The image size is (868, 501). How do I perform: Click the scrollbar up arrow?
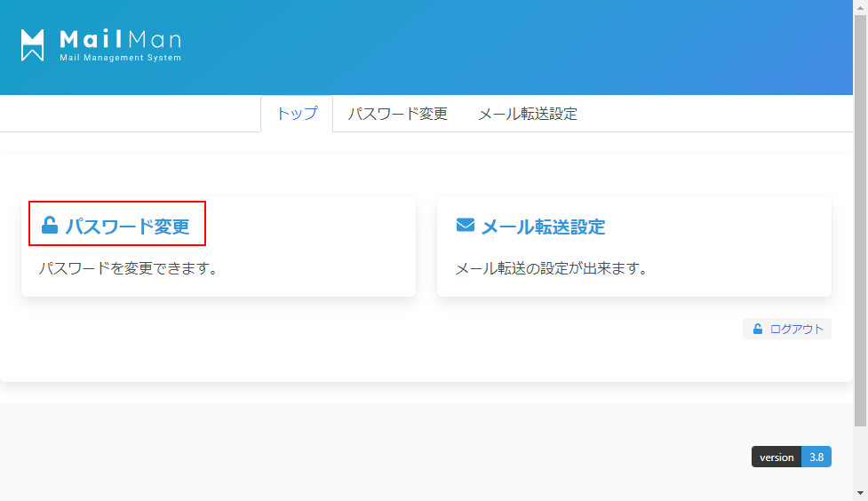(x=860, y=7)
